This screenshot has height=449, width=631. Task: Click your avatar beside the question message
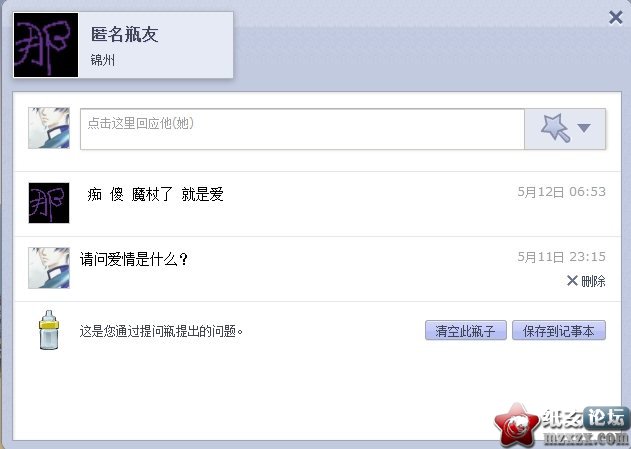point(49,268)
